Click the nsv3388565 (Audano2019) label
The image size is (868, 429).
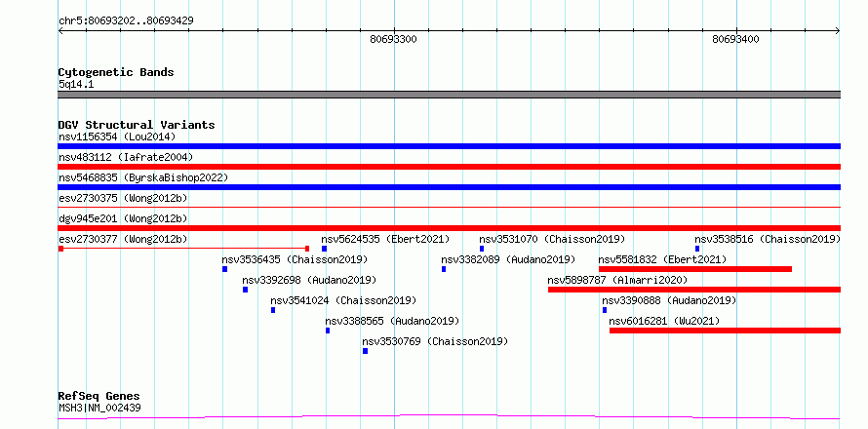[392, 321]
